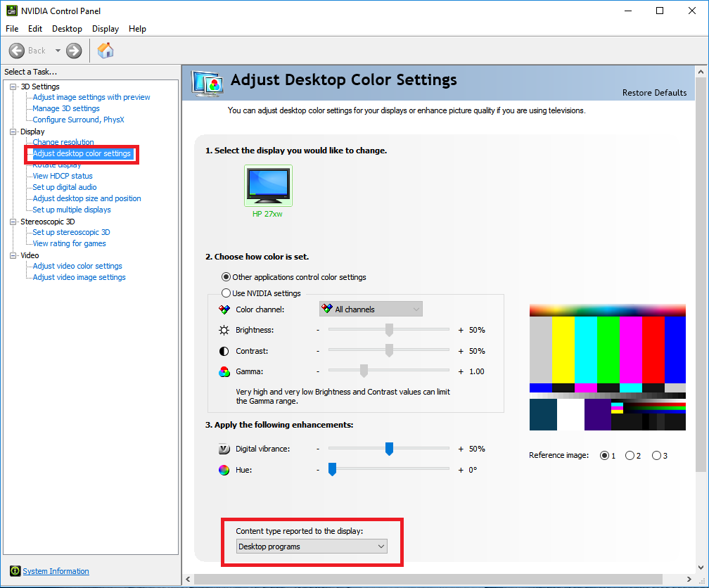
Task: Click the Brightness slider handle
Action: click(x=389, y=330)
